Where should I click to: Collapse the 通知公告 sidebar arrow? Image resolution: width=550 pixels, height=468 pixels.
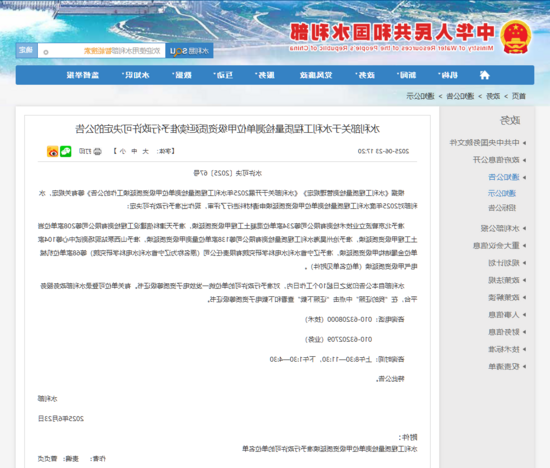(524, 177)
